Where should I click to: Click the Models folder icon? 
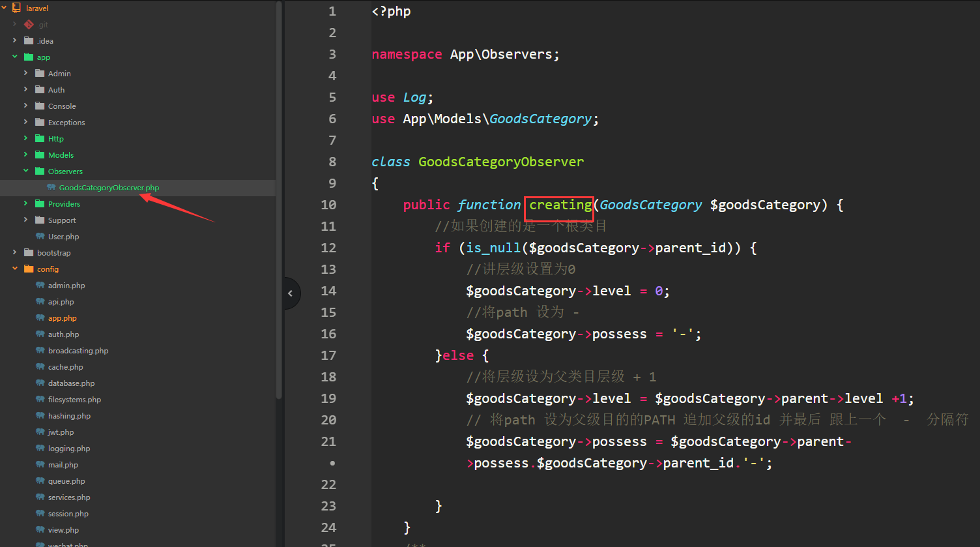[x=40, y=155]
